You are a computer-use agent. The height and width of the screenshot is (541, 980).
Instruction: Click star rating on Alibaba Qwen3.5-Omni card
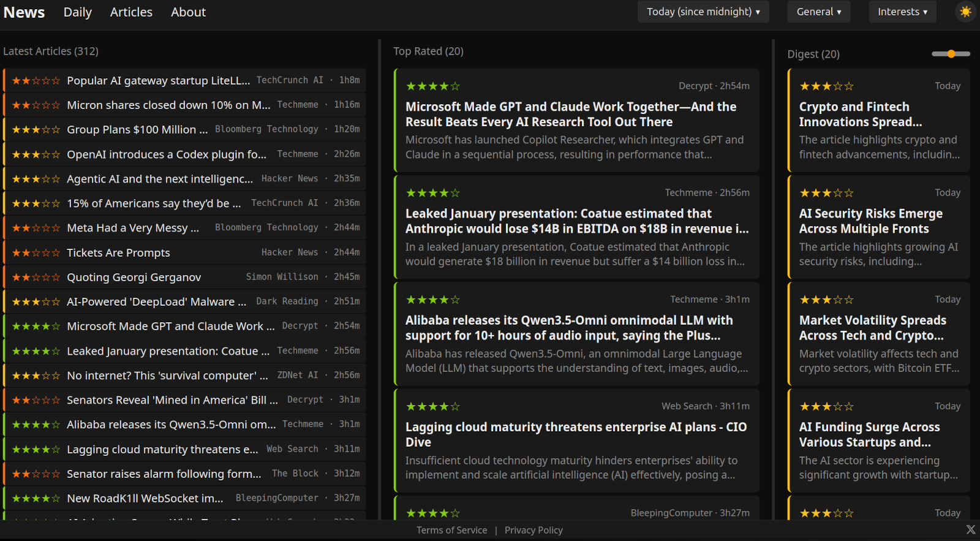pos(432,300)
